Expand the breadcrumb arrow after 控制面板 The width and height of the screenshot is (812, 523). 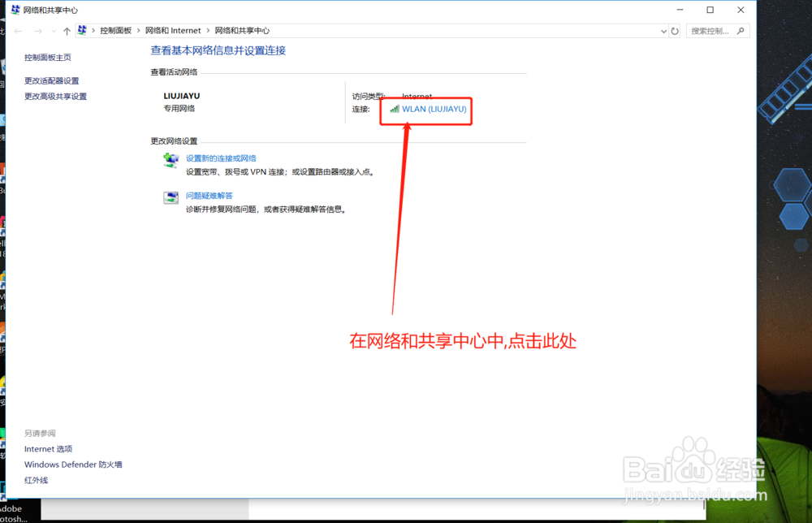point(137,30)
